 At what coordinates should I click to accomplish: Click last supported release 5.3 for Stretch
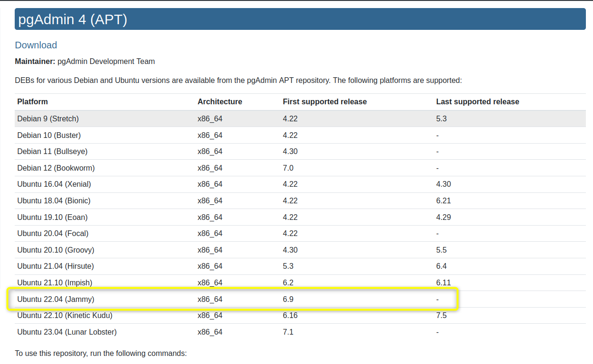(441, 118)
